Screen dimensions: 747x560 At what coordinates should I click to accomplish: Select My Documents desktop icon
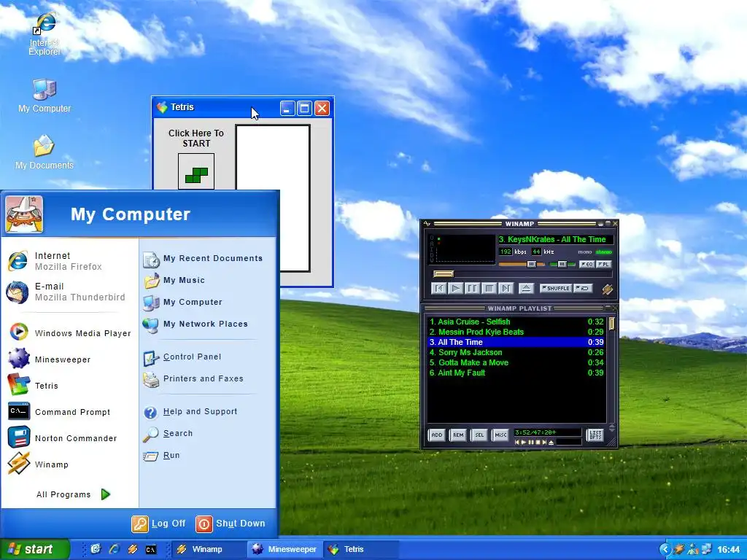tap(44, 152)
